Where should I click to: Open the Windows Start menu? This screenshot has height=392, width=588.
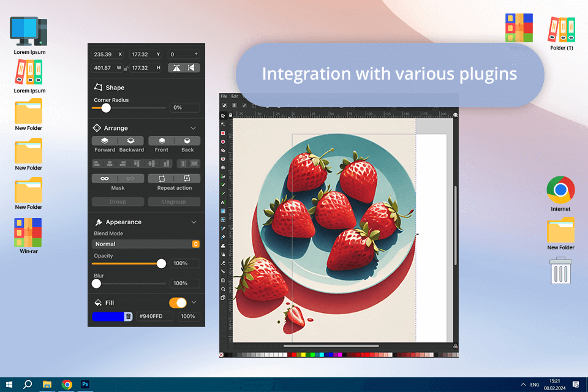(x=9, y=385)
